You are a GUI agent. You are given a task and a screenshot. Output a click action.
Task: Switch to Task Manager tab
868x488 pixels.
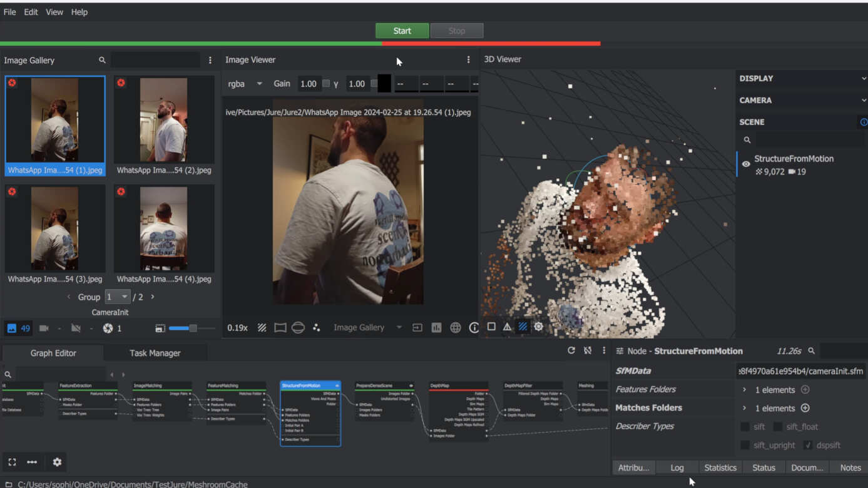(155, 353)
